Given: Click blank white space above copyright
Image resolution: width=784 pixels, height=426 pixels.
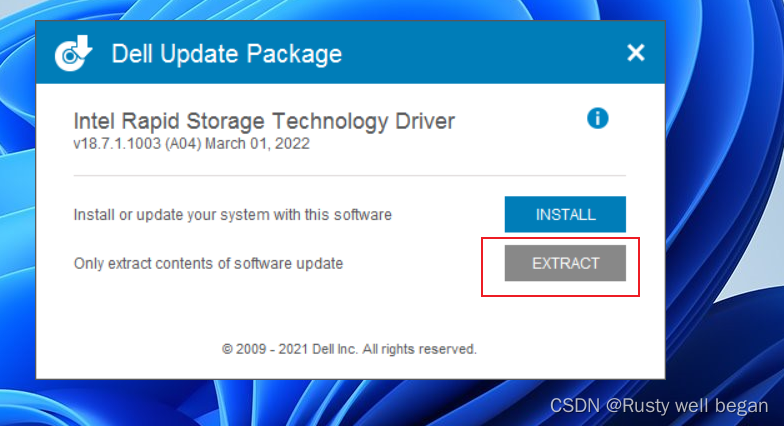Looking at the screenshot, I should [349, 310].
